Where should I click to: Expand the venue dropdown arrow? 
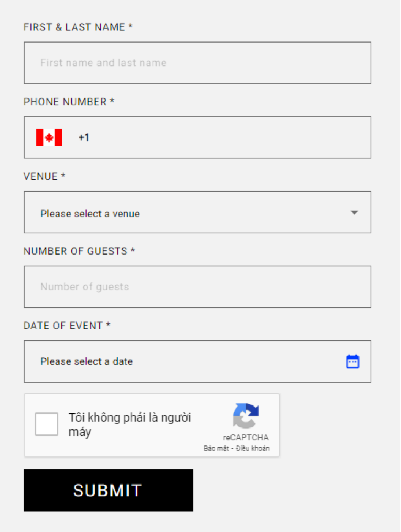pyautogui.click(x=354, y=212)
